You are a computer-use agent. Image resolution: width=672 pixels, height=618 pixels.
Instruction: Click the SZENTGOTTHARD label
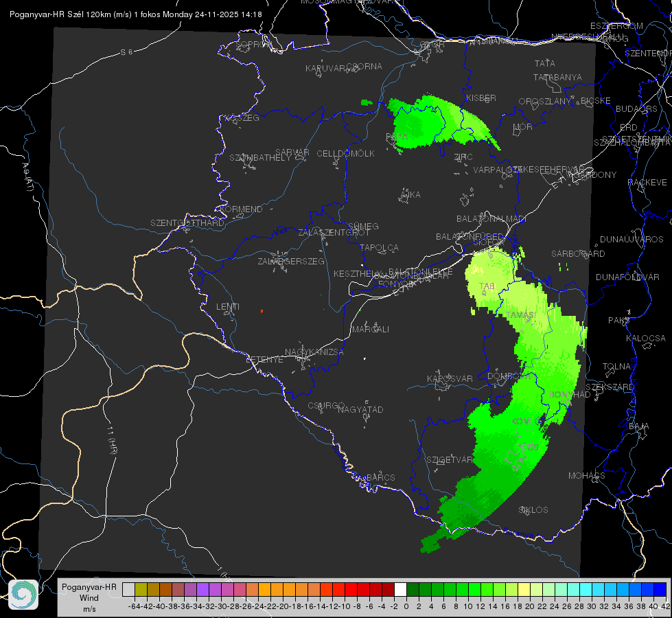point(187,223)
